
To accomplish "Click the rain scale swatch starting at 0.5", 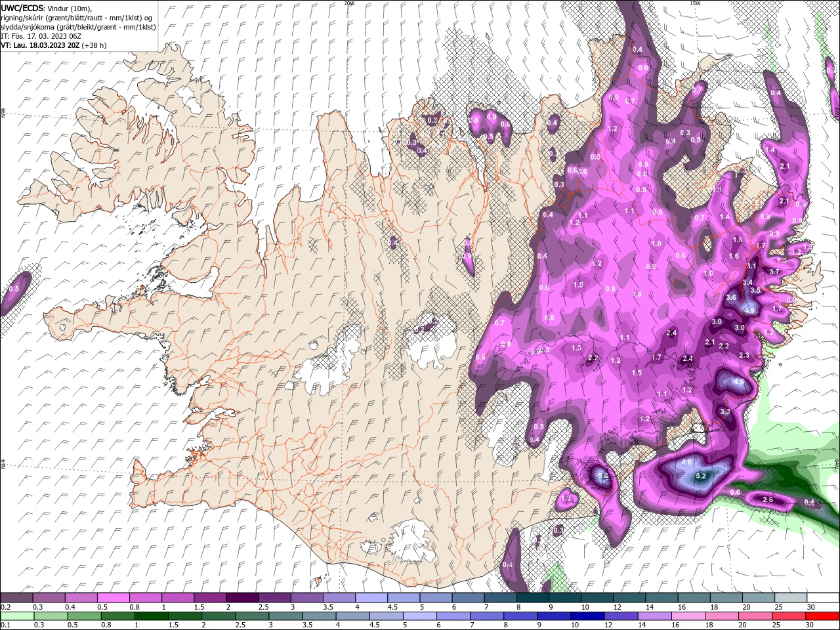I will (84, 616).
